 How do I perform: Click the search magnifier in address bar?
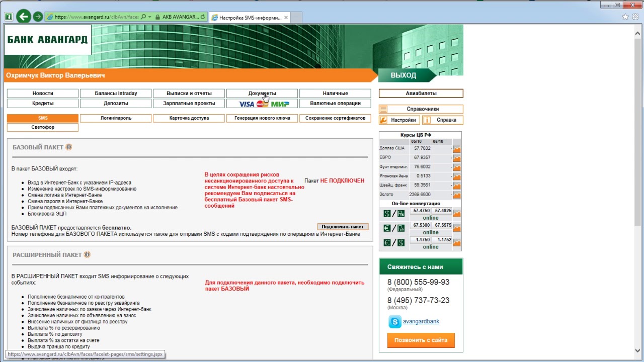[143, 17]
